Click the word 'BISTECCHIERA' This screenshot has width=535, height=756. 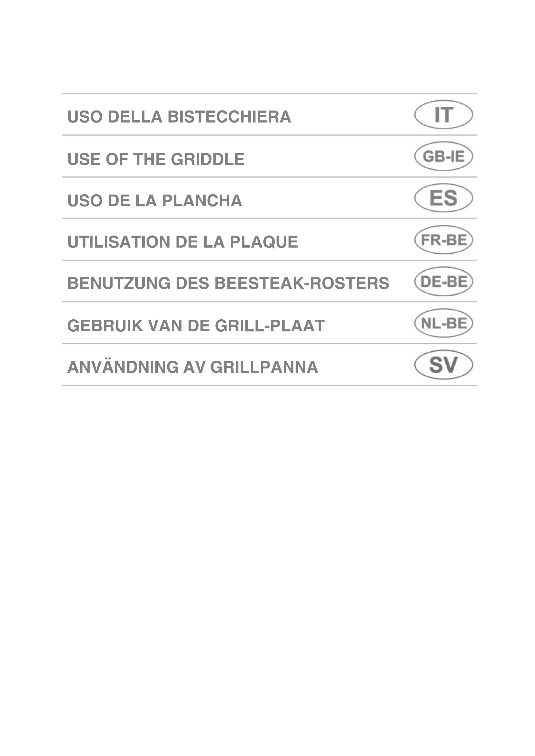(x=229, y=117)
